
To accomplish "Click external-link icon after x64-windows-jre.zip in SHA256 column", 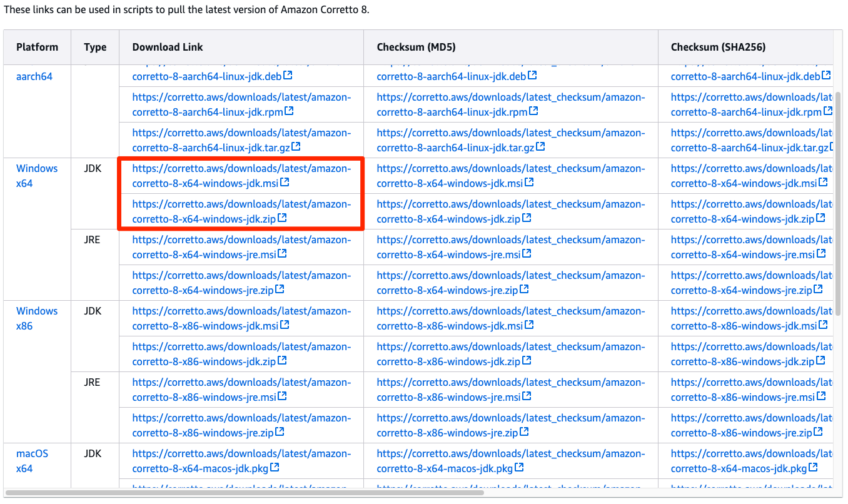I will [819, 290].
